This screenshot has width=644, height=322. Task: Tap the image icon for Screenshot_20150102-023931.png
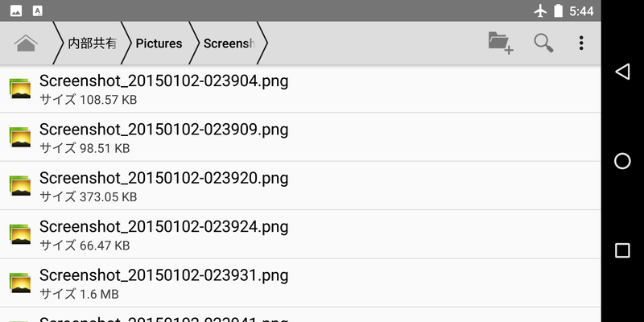(x=20, y=282)
